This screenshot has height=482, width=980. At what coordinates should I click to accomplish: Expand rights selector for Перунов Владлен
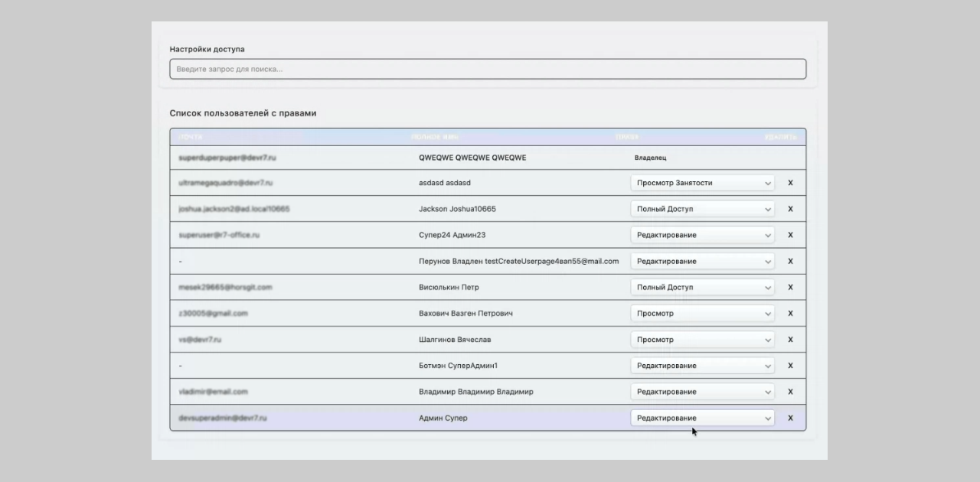click(702, 262)
